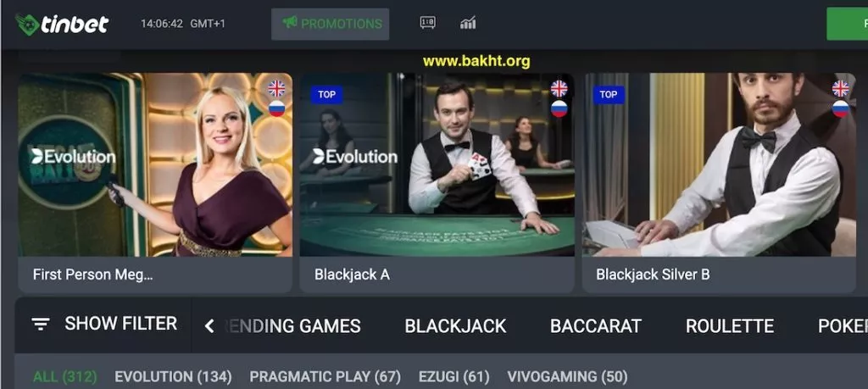Select the BLACKJACK category tab
Image resolution: width=868 pixels, height=389 pixels.
click(455, 326)
